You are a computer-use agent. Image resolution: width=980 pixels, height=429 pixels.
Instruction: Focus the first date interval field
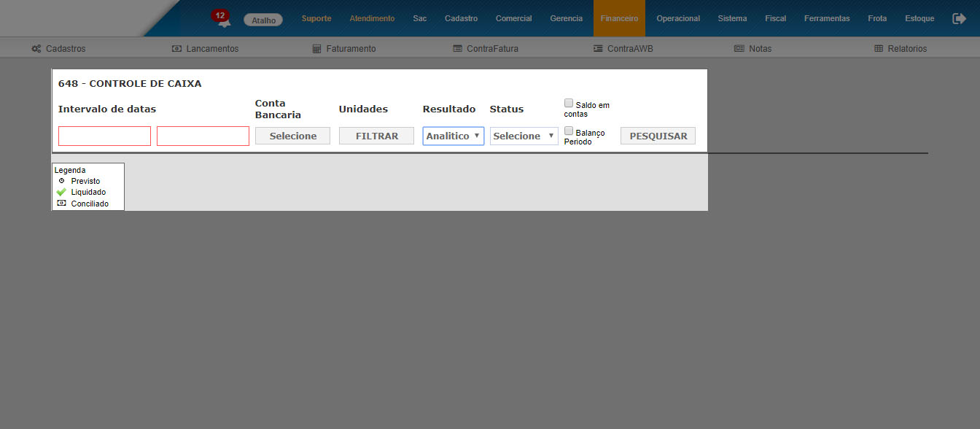tap(104, 136)
